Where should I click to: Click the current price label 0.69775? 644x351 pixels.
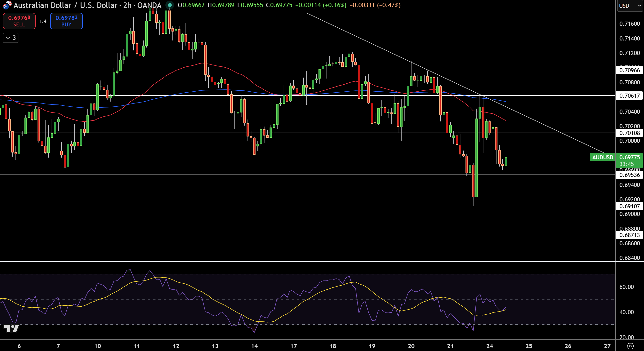[x=629, y=157]
